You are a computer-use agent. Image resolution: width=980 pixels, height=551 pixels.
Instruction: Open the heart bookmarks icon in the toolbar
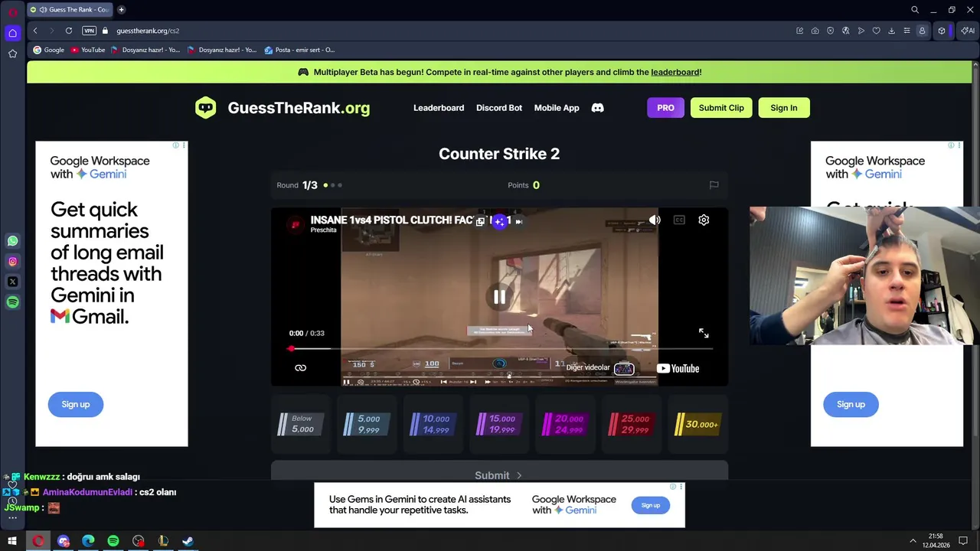[x=876, y=31]
